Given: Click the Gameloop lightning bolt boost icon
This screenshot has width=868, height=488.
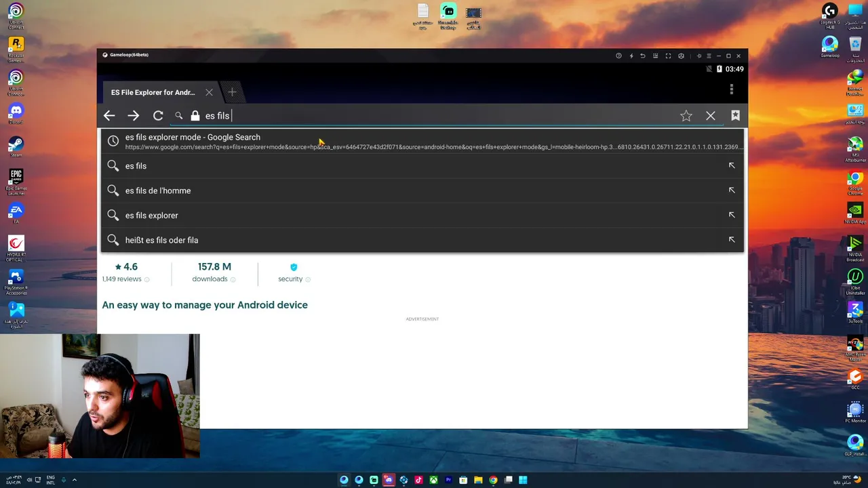Looking at the screenshot, I should click(x=631, y=56).
